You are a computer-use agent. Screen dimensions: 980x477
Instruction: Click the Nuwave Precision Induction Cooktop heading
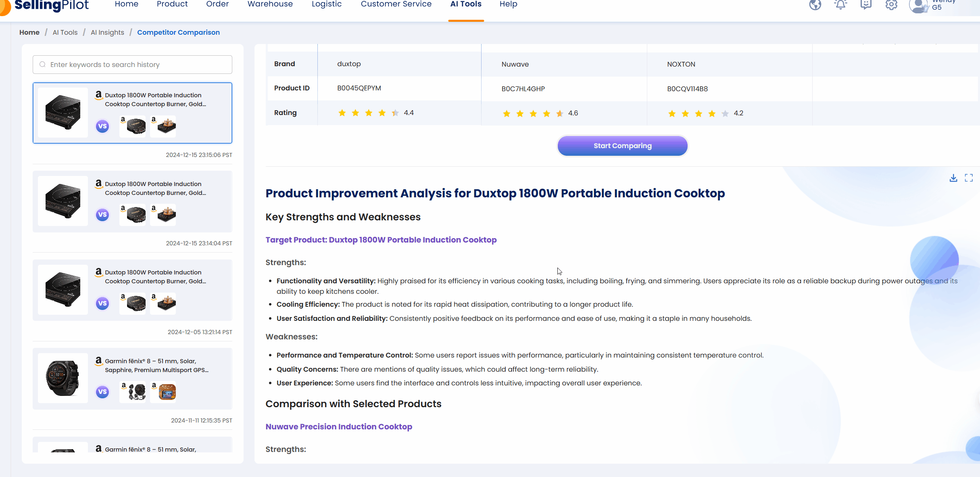(339, 427)
